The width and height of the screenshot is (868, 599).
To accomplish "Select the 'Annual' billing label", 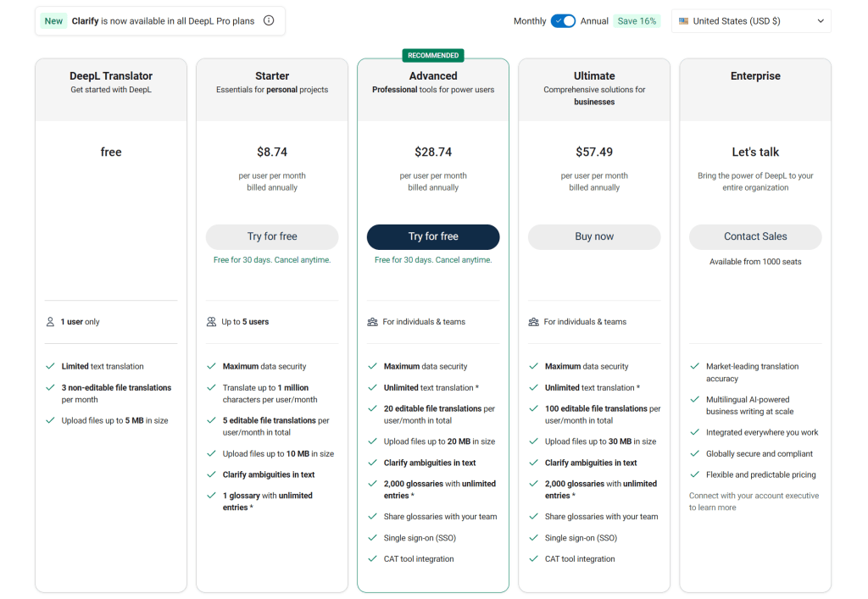I will (594, 21).
